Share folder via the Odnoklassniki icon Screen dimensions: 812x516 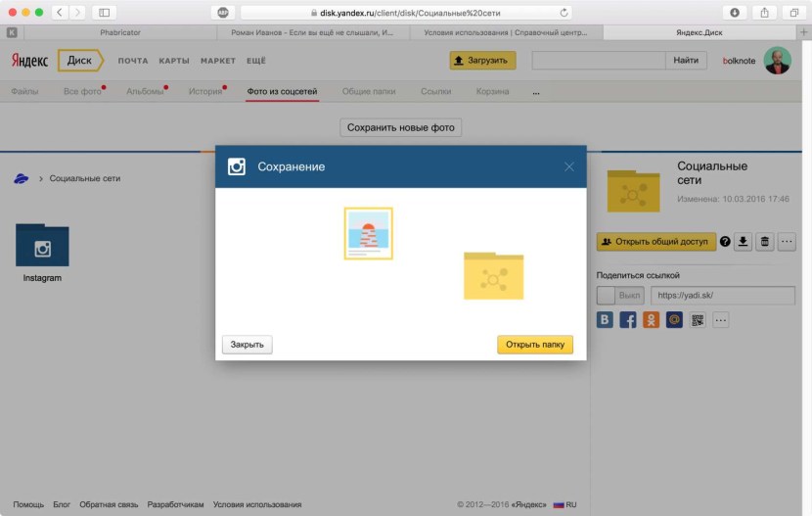pos(652,320)
